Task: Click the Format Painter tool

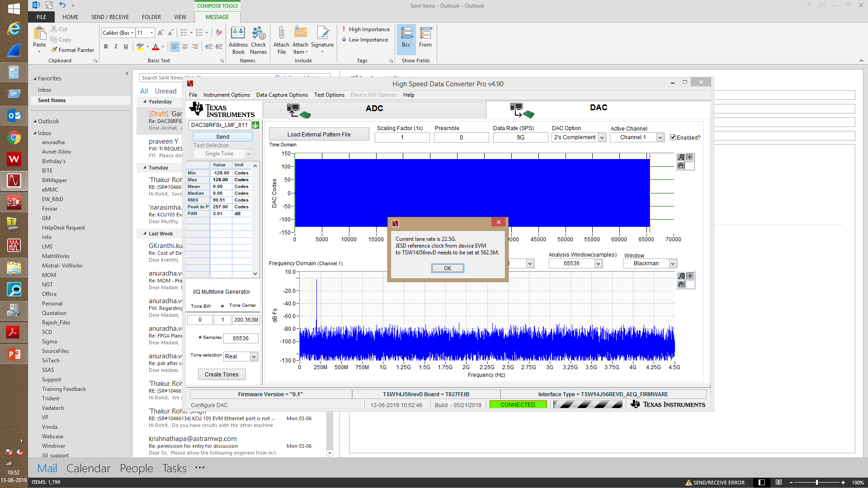Action: 72,50
